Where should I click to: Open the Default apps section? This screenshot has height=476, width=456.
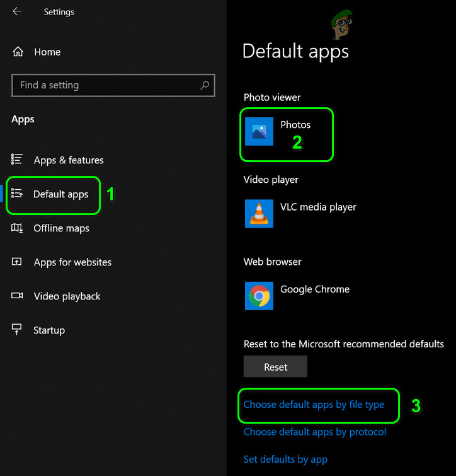click(x=60, y=194)
